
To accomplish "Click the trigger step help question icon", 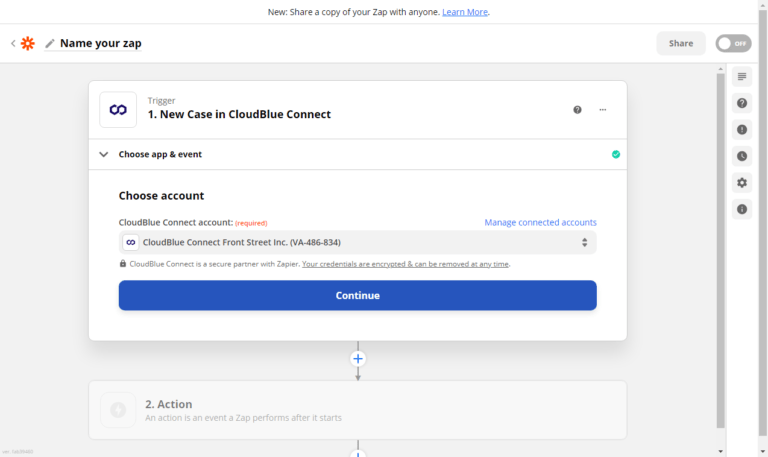I will tap(577, 110).
